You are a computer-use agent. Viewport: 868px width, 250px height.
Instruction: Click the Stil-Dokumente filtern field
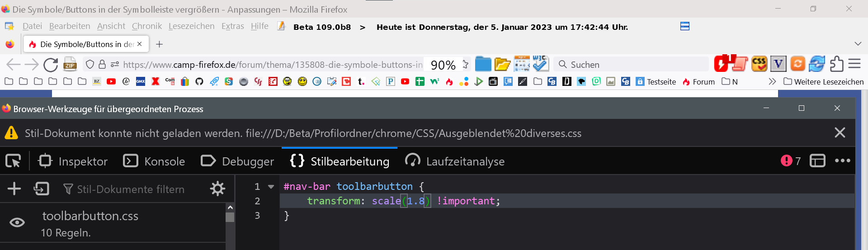coord(131,189)
